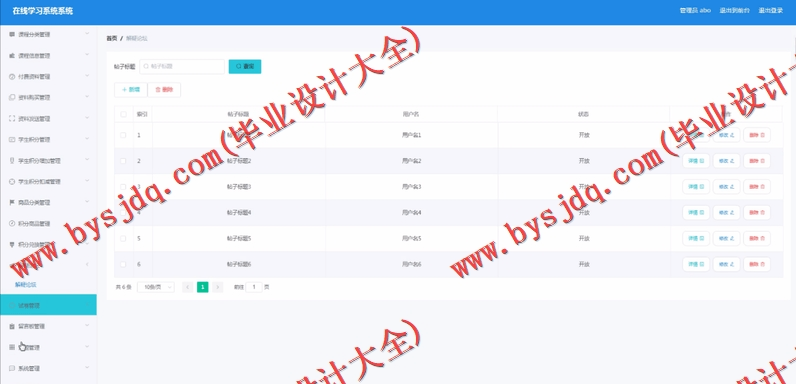Expand 试卷管理 using its chevron

87,305
